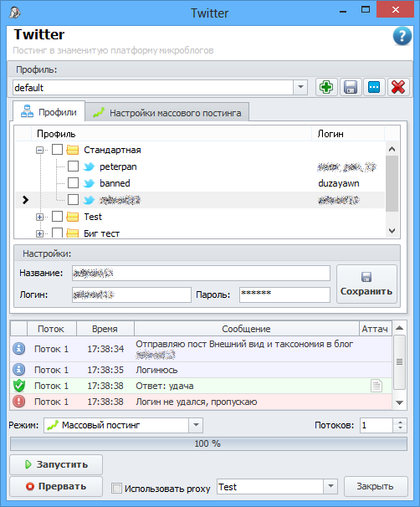This screenshot has height=507, width=420.
Task: Focus the Логин input field
Action: (131, 294)
